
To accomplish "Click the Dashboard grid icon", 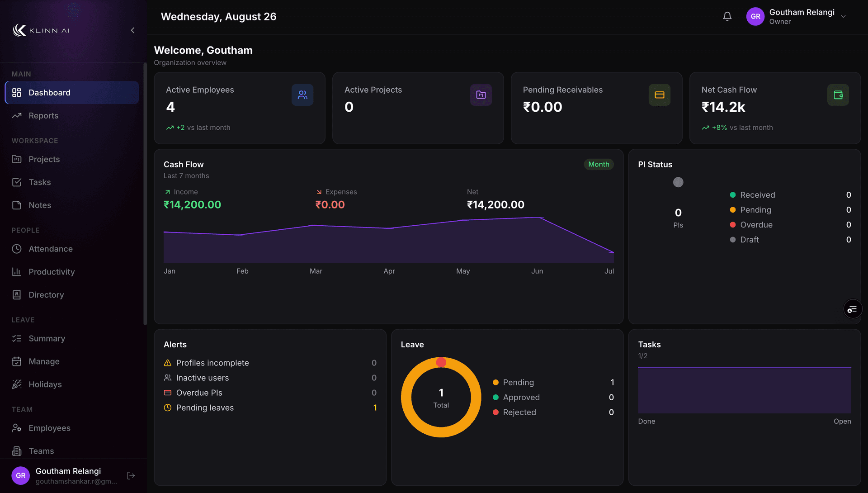I will [x=17, y=93].
